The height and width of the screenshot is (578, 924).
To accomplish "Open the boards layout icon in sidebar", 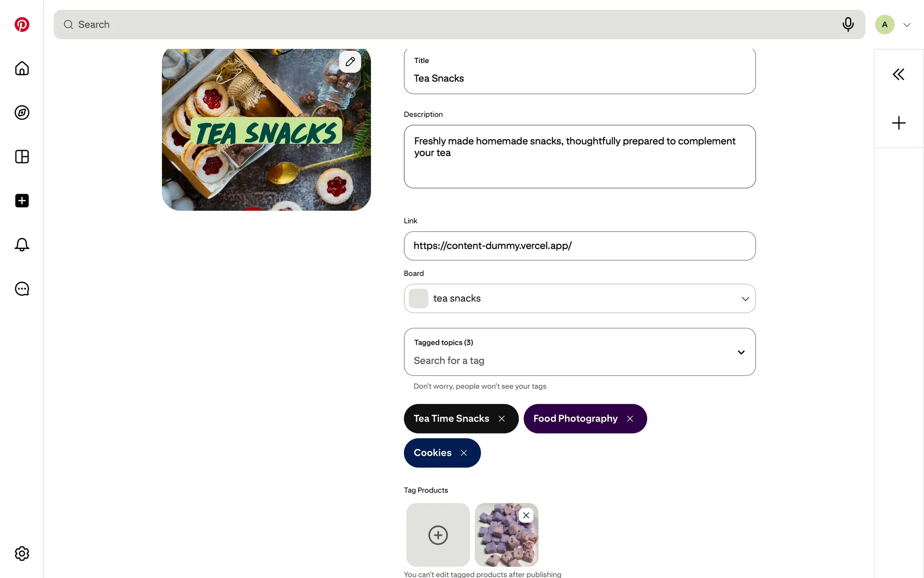I will click(22, 157).
